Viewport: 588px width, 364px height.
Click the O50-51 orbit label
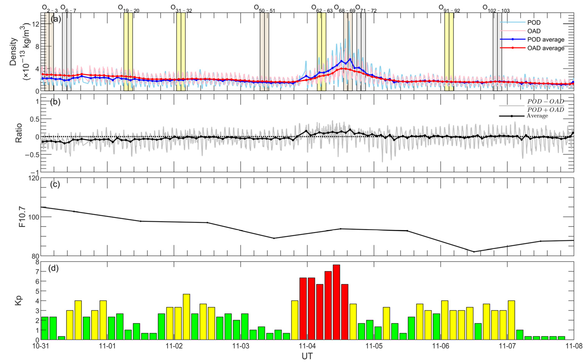pos(264,9)
